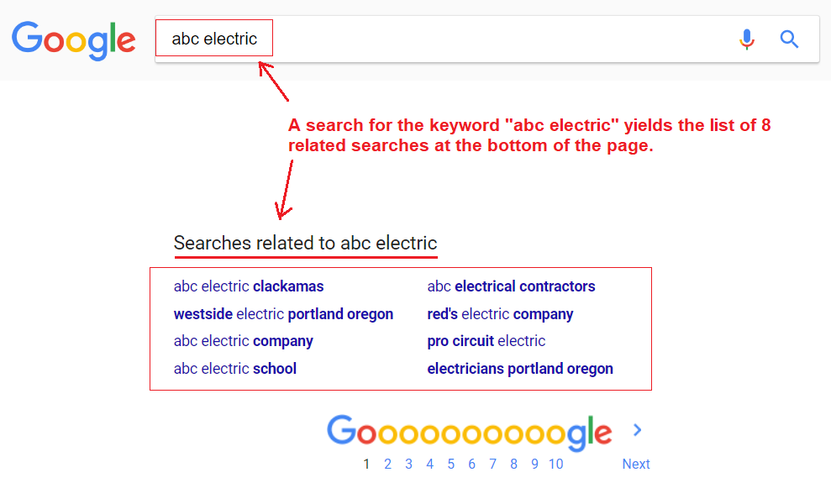Open the 'abc electrical contractors' related search

[511, 286]
